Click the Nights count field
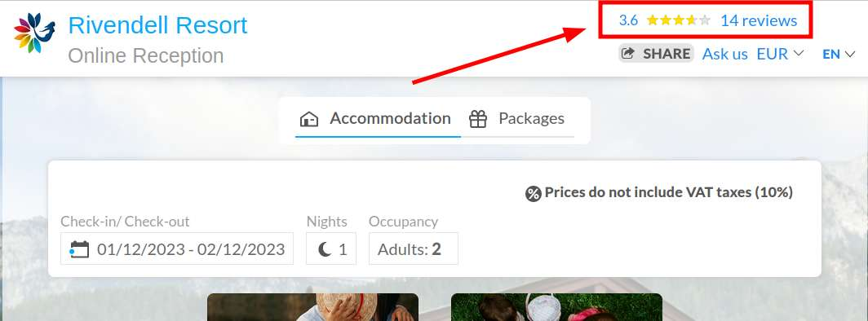Viewport: 868px width, 321px height. point(331,248)
